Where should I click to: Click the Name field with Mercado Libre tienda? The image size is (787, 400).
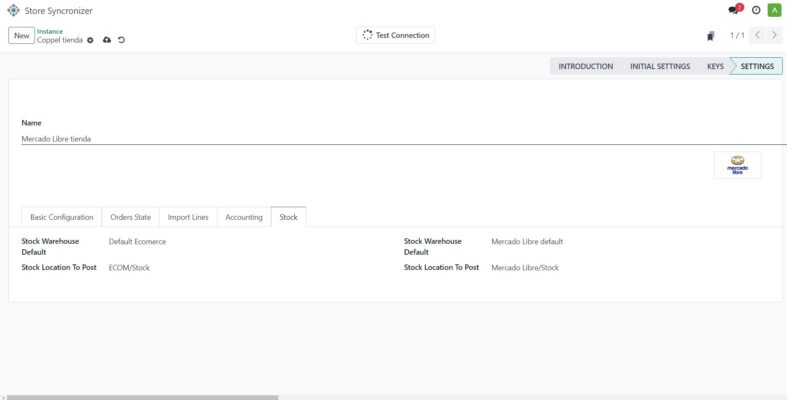pos(402,139)
